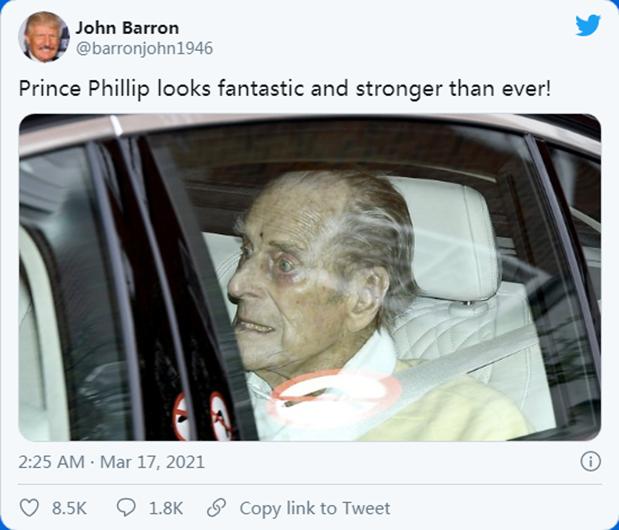Image resolution: width=619 pixels, height=530 pixels.
Task: Open the circled info icon
Action: click(x=590, y=461)
